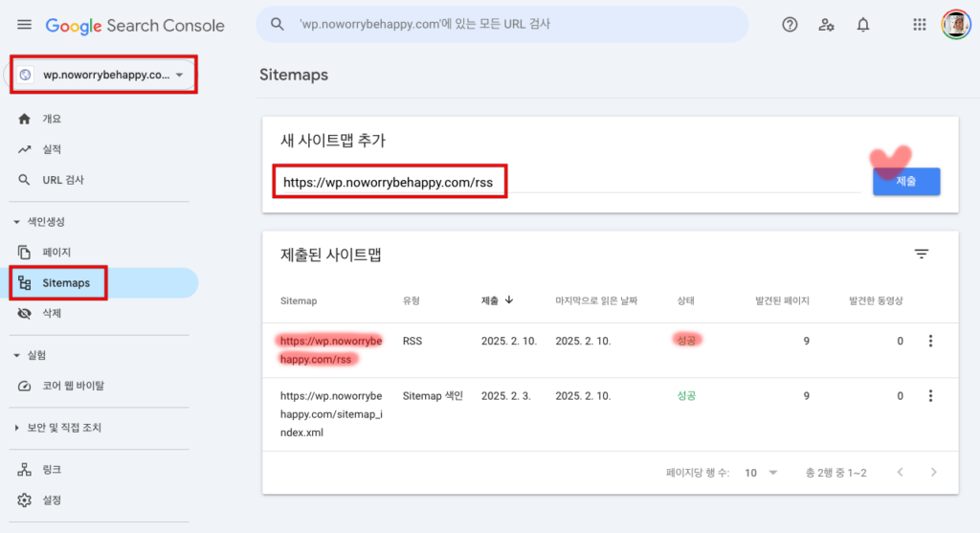Viewport: 980px width, 533px height.
Task: Open the wp.noworrybehappy property selector dropdown
Action: pos(103,75)
